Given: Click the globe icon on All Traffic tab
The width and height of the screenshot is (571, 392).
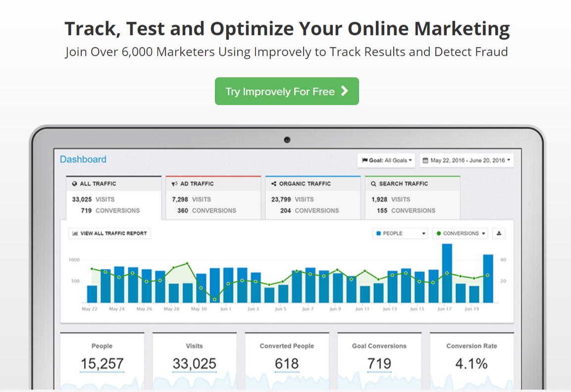Looking at the screenshot, I should tap(75, 184).
